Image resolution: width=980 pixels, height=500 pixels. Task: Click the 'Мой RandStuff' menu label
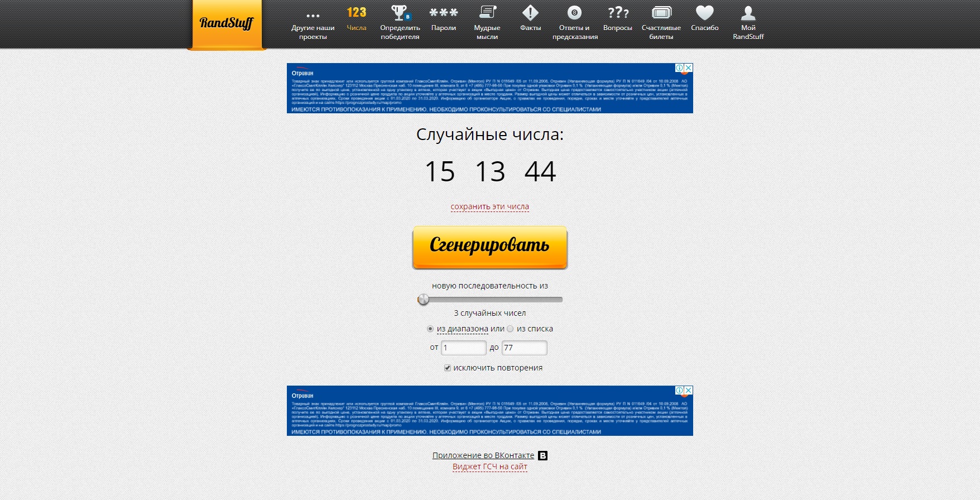(748, 32)
